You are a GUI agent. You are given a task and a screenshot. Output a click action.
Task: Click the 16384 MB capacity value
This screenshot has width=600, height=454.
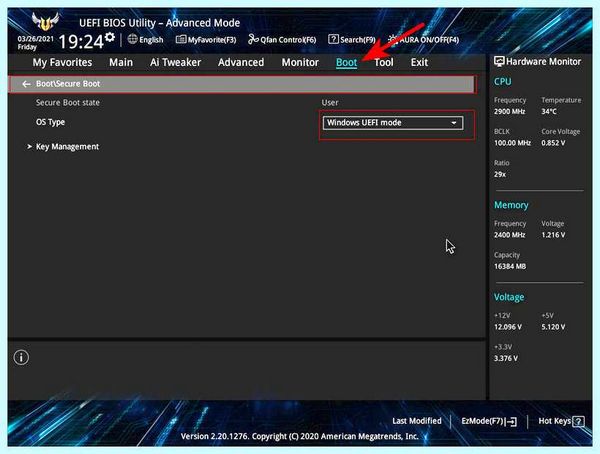pos(510,266)
